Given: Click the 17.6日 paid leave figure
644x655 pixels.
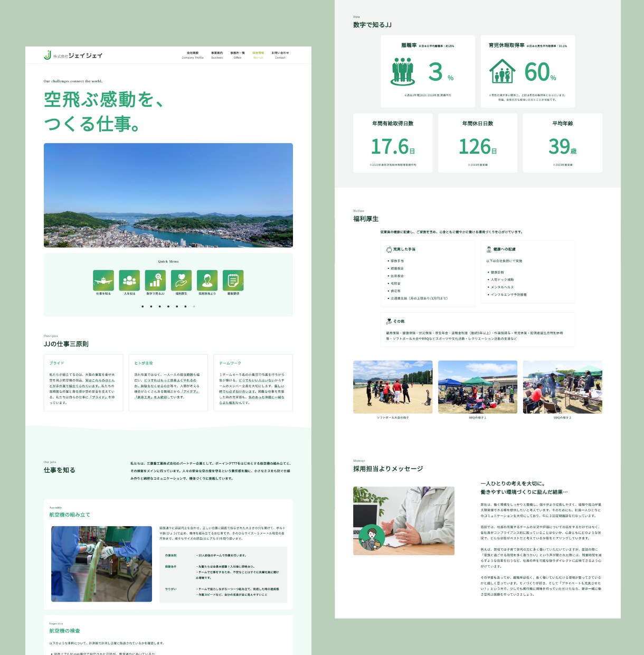Looking at the screenshot, I should (393, 146).
